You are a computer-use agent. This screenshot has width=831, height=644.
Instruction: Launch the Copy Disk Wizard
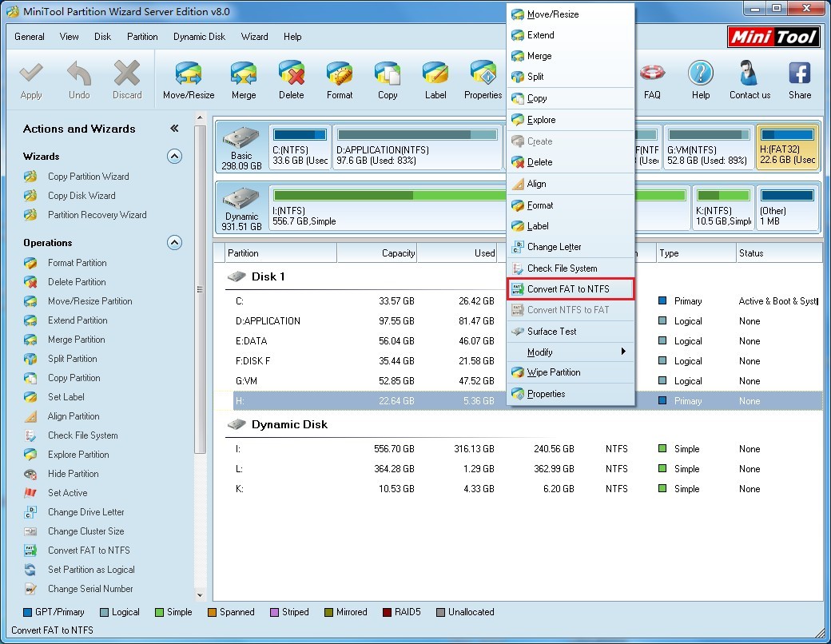82,196
